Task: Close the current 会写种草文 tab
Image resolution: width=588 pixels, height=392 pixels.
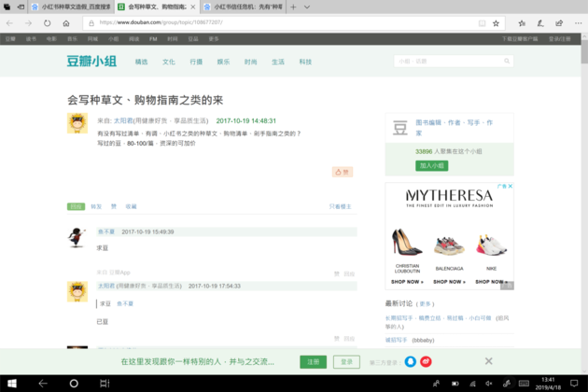Action: 193,7
